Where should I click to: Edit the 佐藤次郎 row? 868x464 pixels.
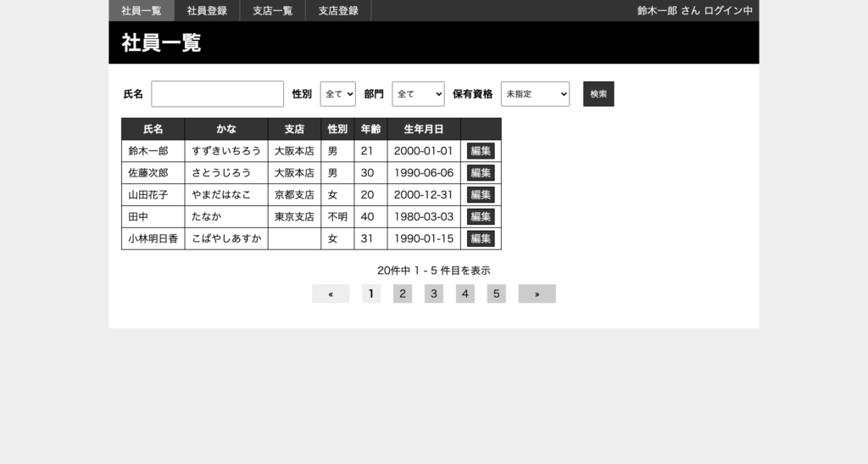[481, 173]
